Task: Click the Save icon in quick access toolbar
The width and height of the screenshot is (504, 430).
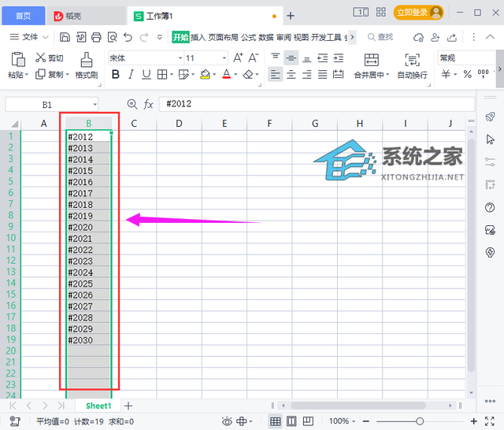Action: pos(65,37)
